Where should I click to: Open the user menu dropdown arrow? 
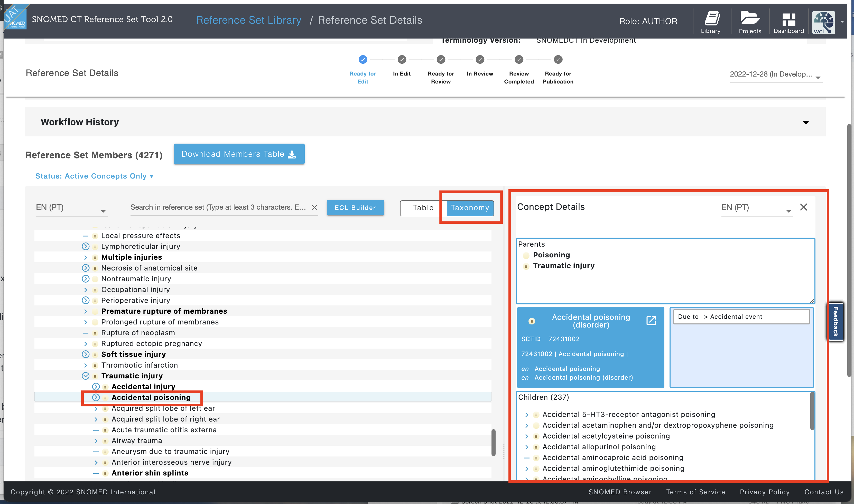[842, 21]
